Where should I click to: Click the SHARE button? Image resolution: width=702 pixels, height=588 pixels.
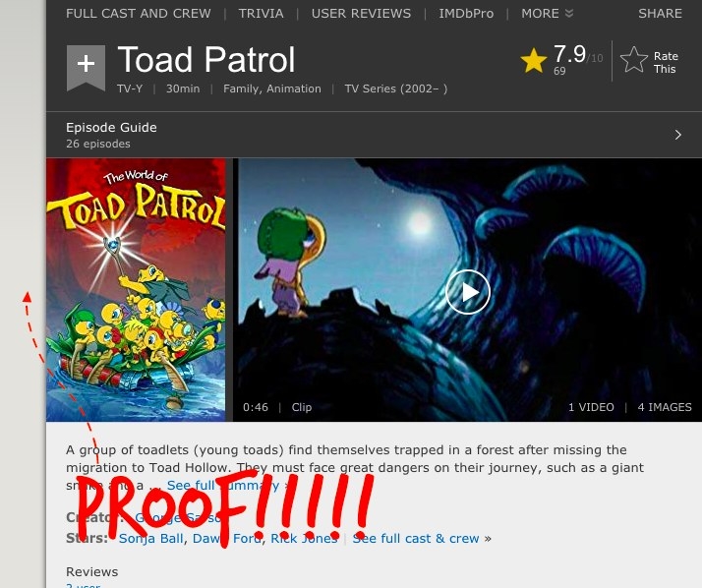tap(660, 14)
